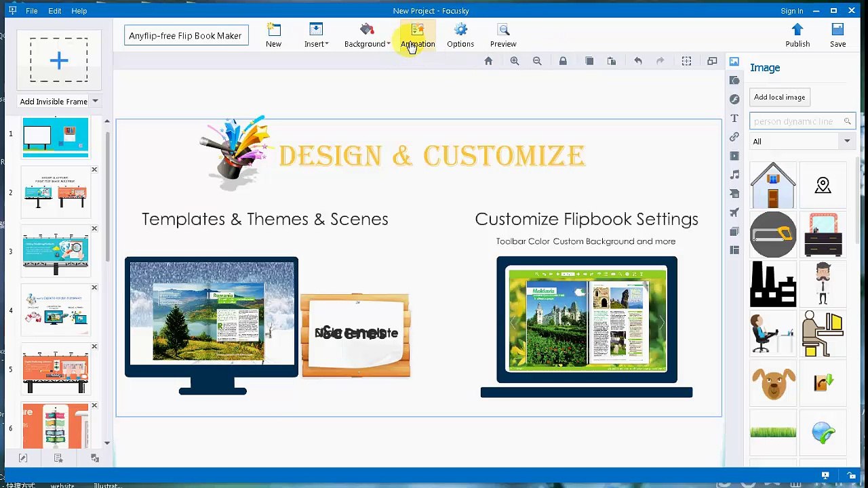Image resolution: width=868 pixels, height=488 pixels.
Task: Save the project
Action: (837, 35)
